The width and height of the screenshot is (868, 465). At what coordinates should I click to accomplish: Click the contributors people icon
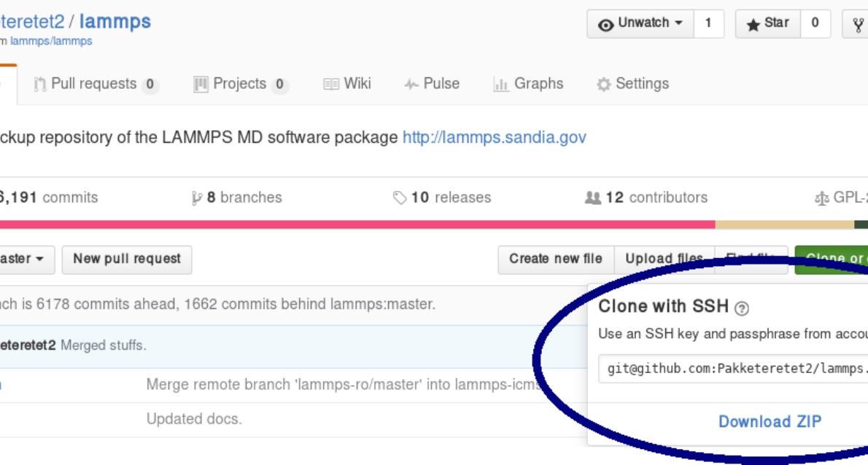(593, 198)
